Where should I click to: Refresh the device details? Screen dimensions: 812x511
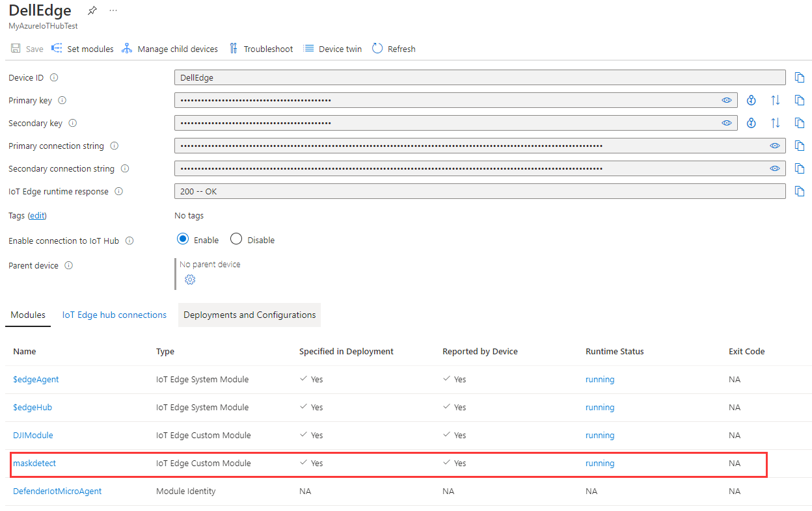pos(394,49)
